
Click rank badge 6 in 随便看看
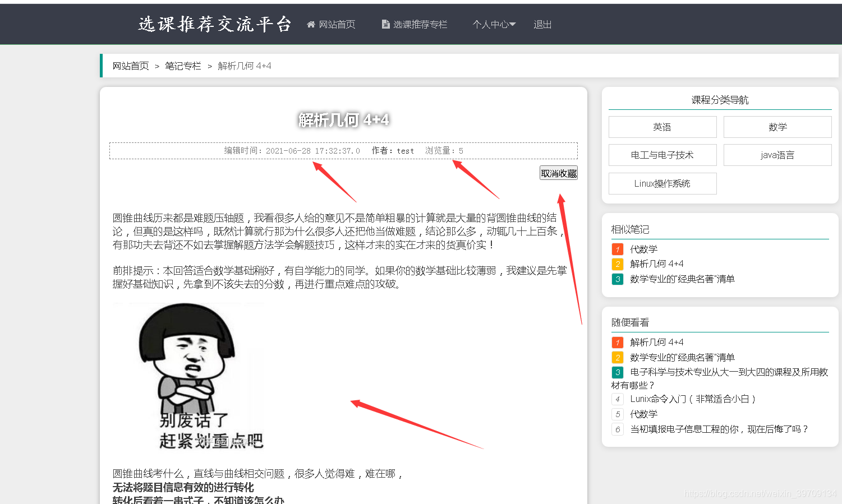pos(618,429)
